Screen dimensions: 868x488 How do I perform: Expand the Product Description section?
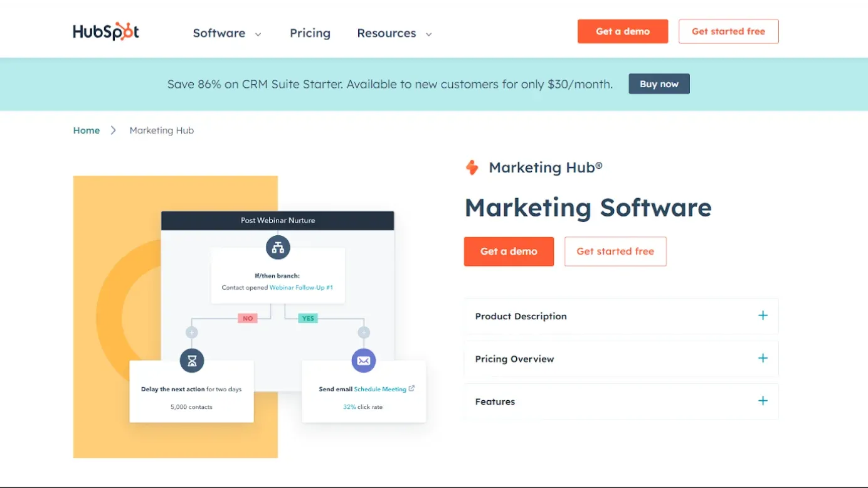[x=621, y=316]
